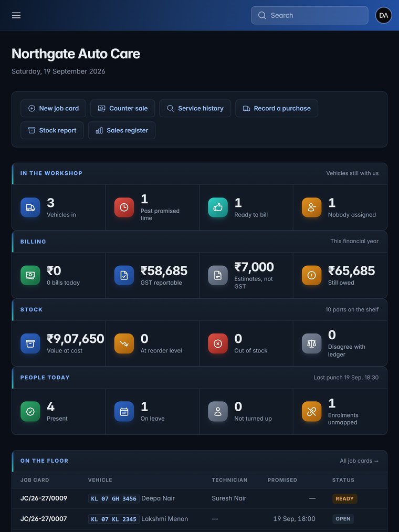Viewport: 399px width, 532px height.
Task: Click the STOCK section header
Action: (x=31, y=309)
